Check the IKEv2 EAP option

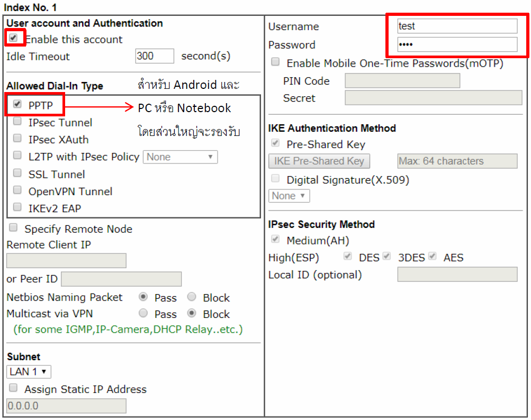click(17, 207)
